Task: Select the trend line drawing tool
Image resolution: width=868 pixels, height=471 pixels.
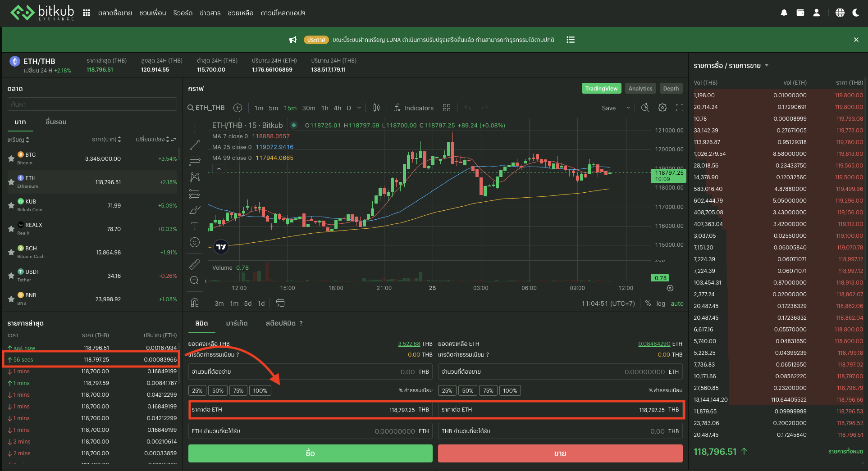Action: 195,145
